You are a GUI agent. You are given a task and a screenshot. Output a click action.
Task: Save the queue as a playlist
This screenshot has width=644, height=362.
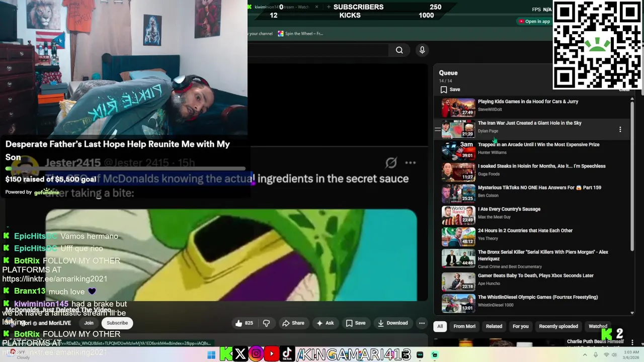[450, 89]
